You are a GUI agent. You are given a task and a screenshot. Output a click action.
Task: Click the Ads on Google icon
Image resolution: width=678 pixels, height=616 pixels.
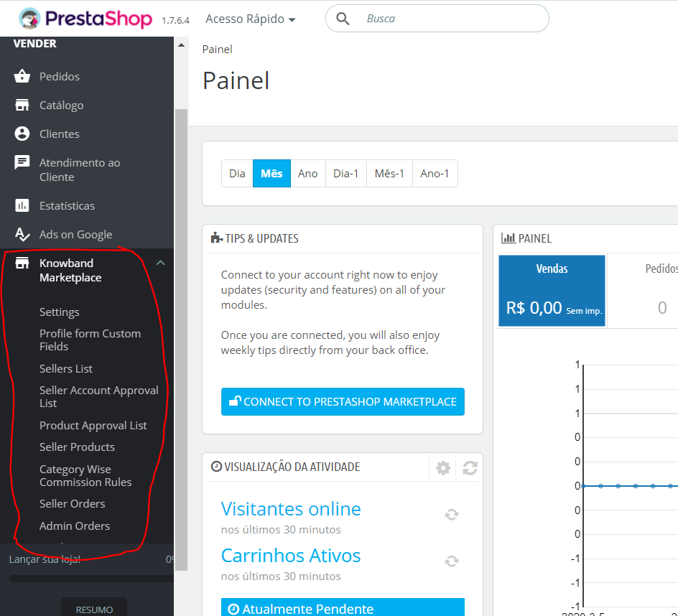22,234
